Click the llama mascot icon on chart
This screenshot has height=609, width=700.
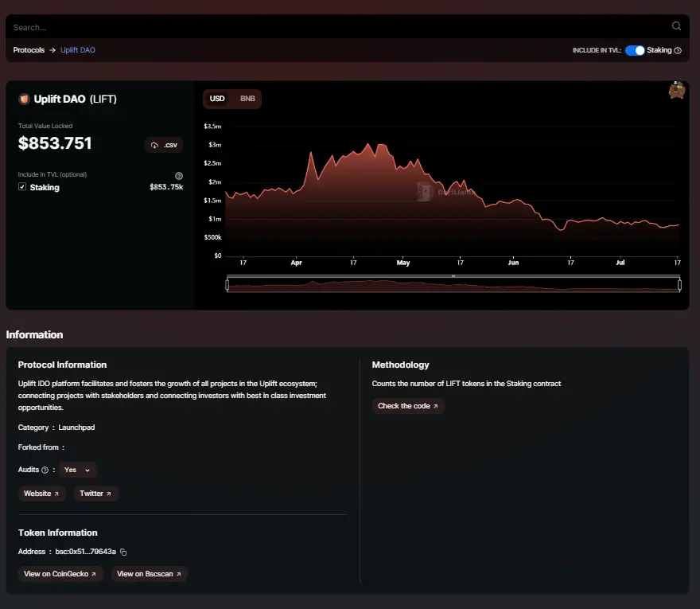point(677,90)
